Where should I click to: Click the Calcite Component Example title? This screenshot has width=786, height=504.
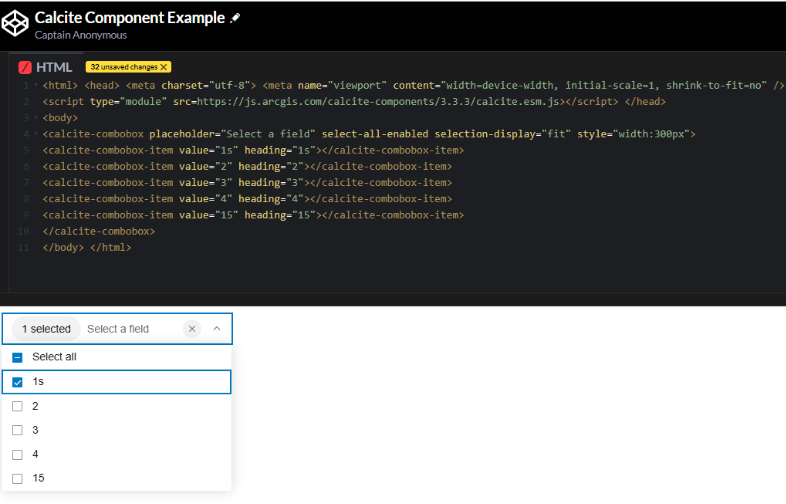pyautogui.click(x=130, y=18)
